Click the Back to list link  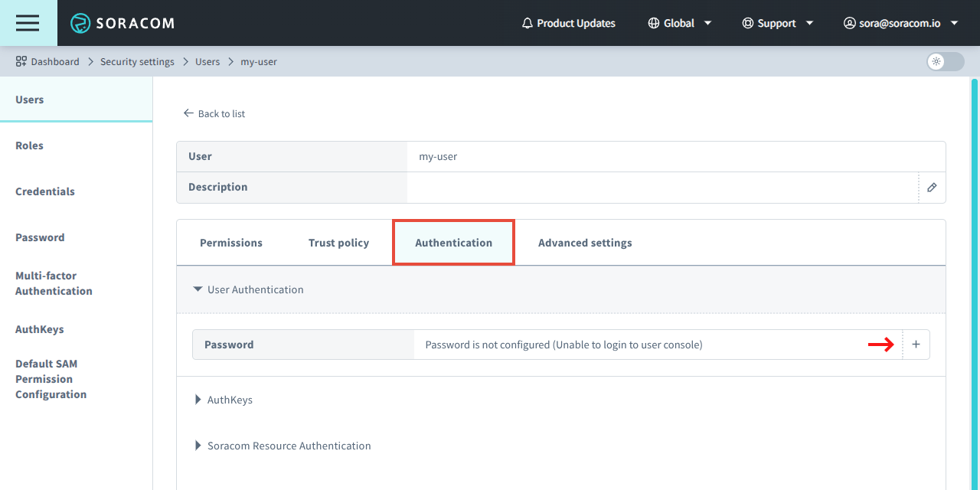pyautogui.click(x=215, y=113)
